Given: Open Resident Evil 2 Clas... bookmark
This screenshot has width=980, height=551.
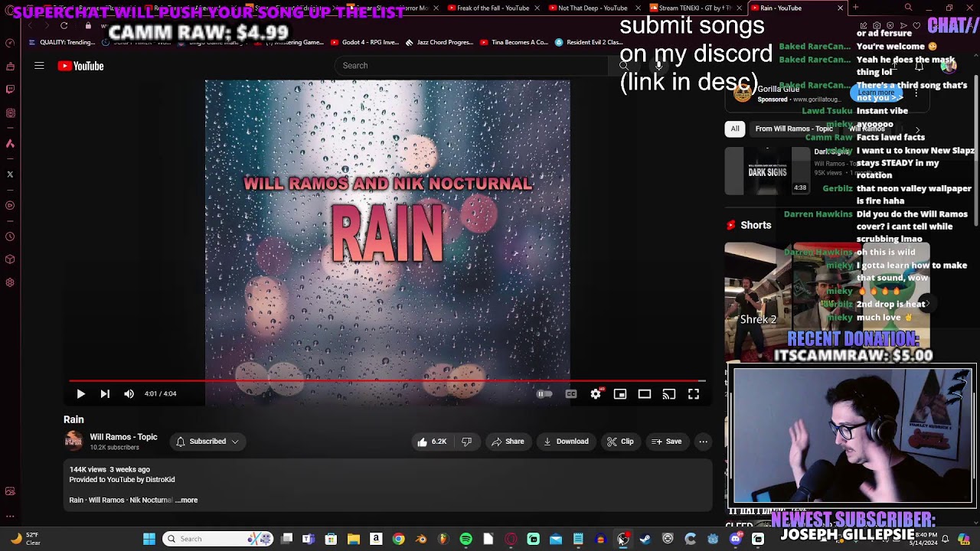Looking at the screenshot, I should click(588, 42).
